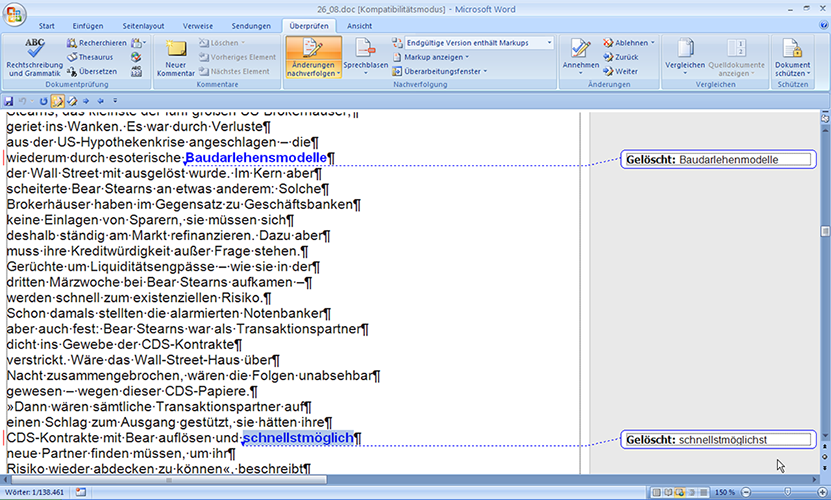This screenshot has height=500, width=831.
Task: Open Dokument schützen options
Action: (x=792, y=57)
